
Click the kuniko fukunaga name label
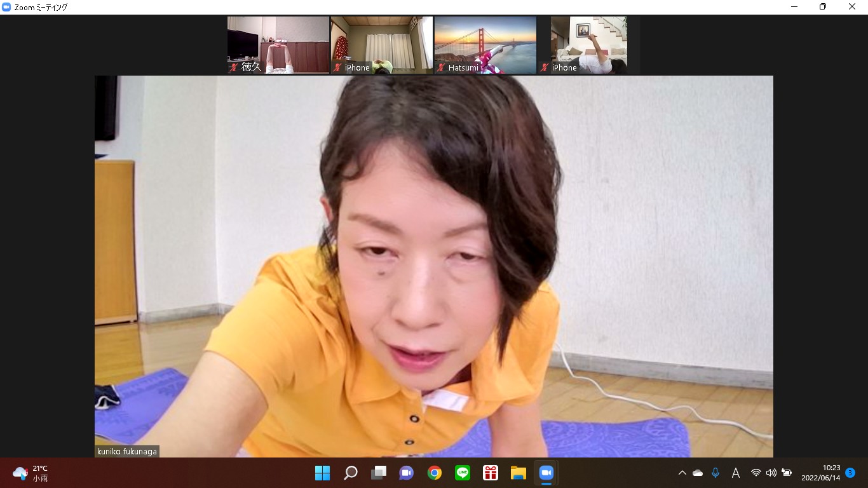tap(126, 451)
